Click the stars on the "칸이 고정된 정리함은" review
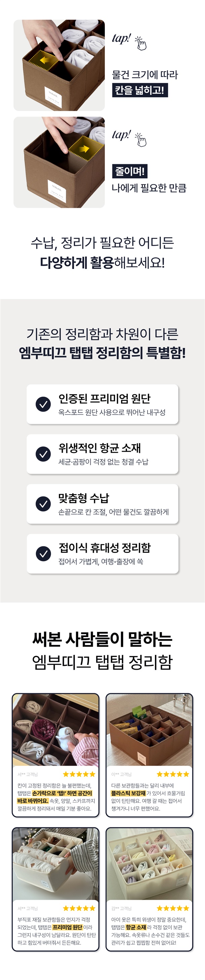 pyautogui.click(x=79, y=774)
